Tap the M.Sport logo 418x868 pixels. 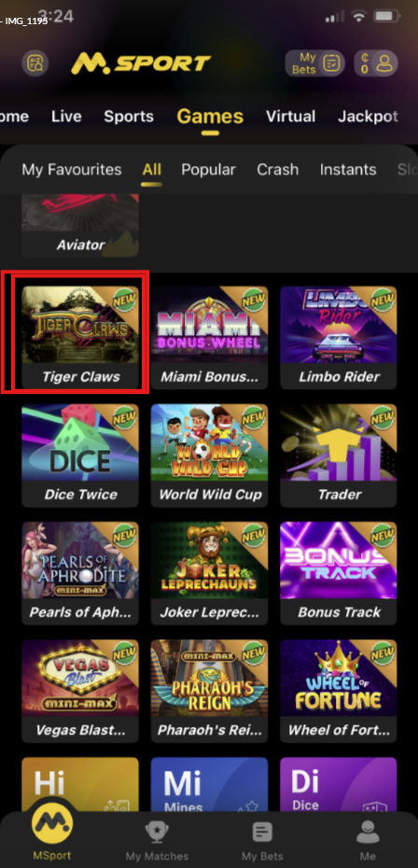141,63
